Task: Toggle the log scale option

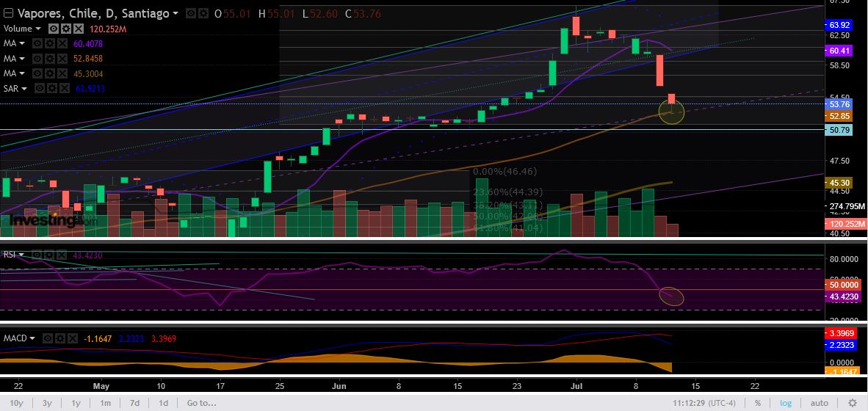Action: click(x=786, y=403)
